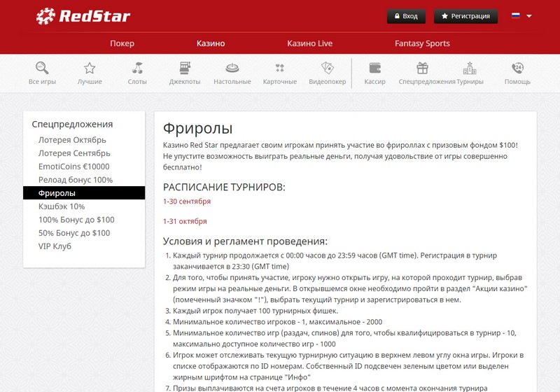Open Лотерея Сентябрь in sidebar
The width and height of the screenshot is (560, 392).
click(74, 153)
